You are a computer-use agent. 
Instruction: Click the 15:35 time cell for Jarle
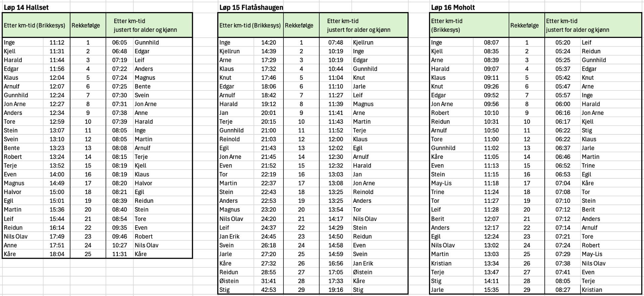[x=491, y=290]
